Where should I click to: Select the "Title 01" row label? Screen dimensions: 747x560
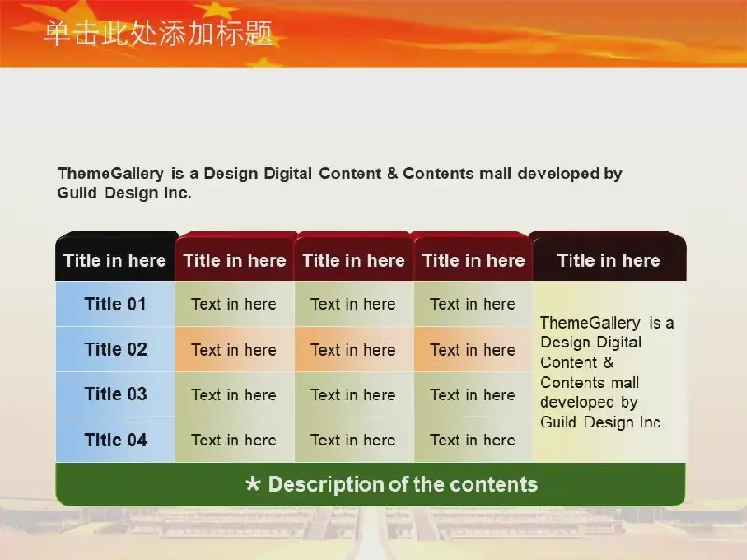pyautogui.click(x=115, y=304)
